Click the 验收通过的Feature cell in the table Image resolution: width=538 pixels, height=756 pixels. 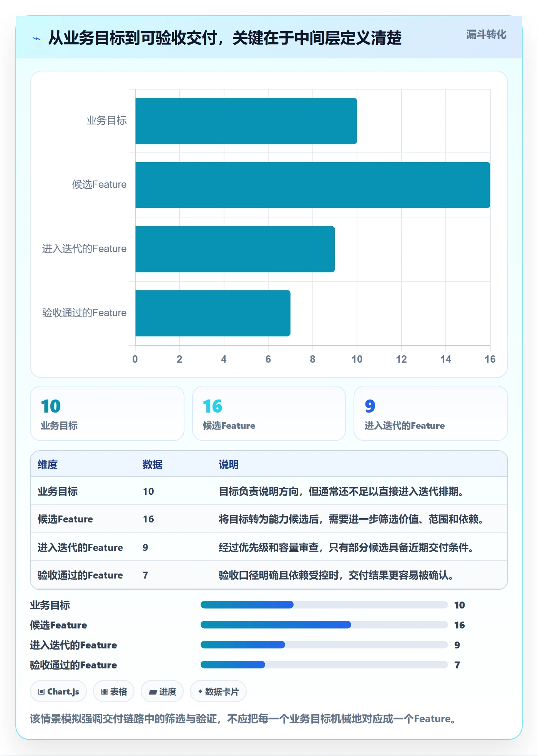[x=80, y=575]
